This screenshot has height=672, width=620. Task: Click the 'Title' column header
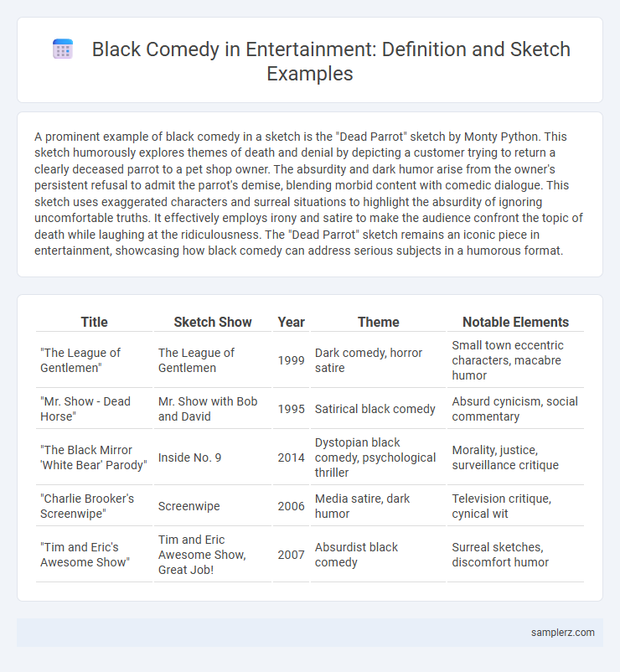[x=95, y=322]
